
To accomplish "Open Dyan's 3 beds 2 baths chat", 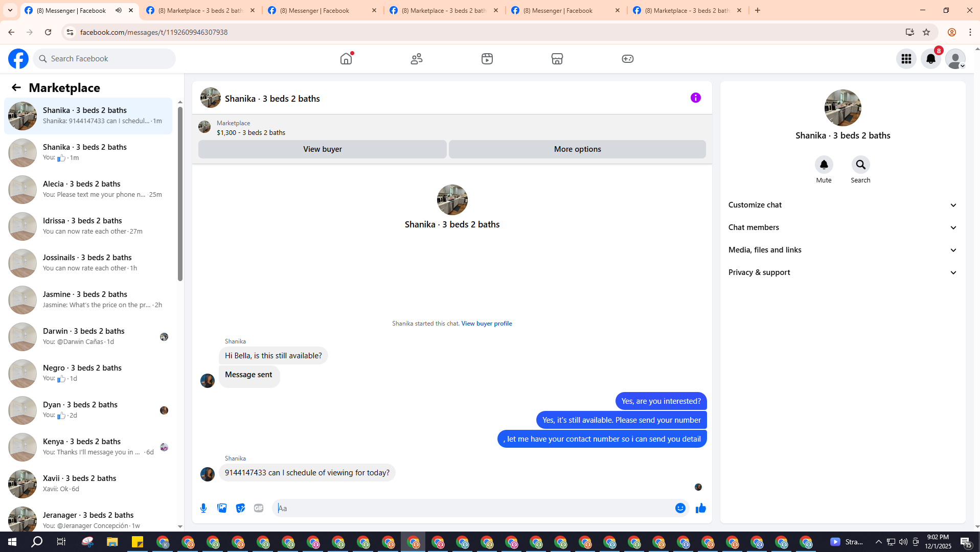I will (x=88, y=410).
